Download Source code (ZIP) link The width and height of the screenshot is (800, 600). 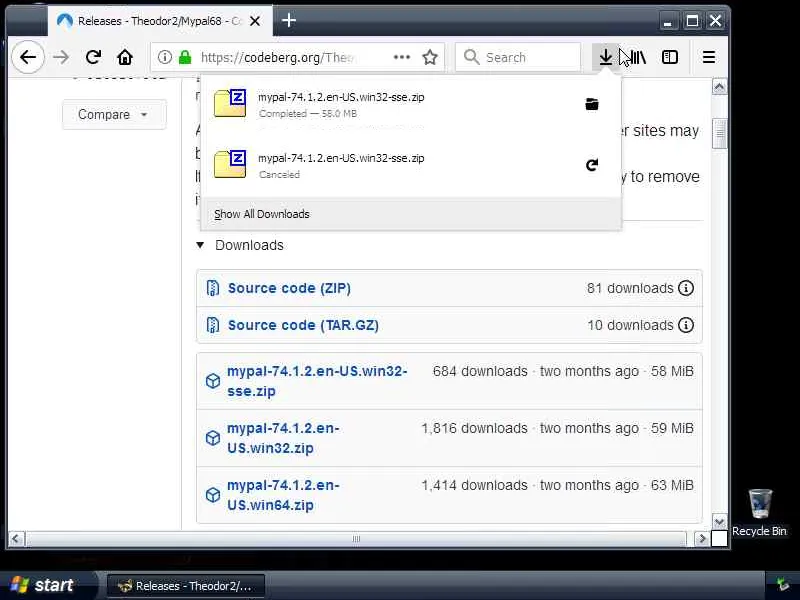pos(289,288)
